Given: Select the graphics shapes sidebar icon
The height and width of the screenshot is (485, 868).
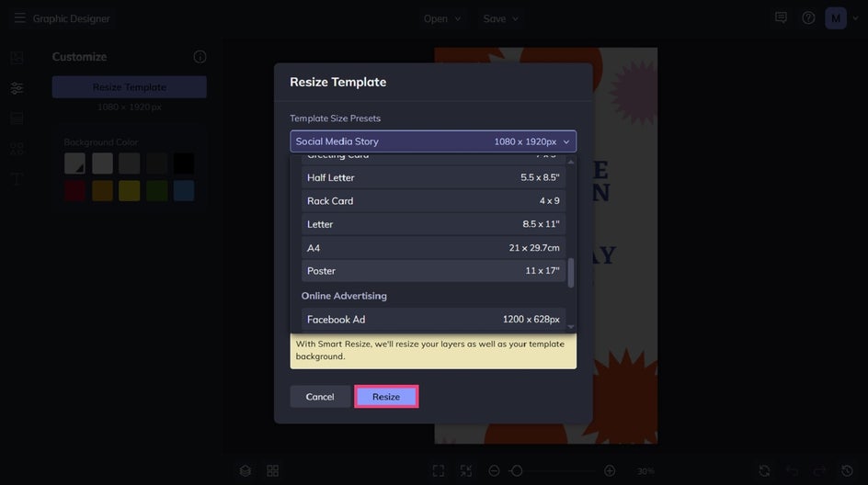Looking at the screenshot, I should tap(17, 148).
